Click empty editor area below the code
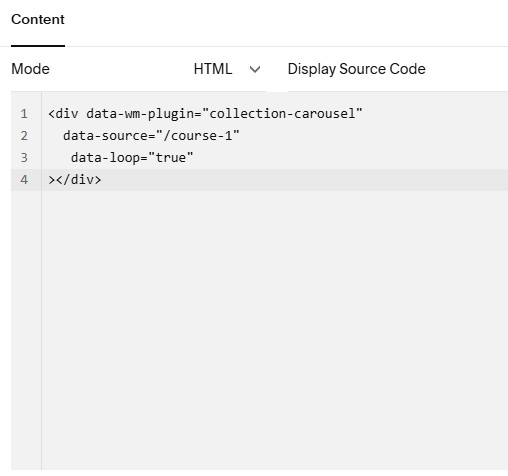This screenshot has width=508, height=476. click(x=275, y=330)
